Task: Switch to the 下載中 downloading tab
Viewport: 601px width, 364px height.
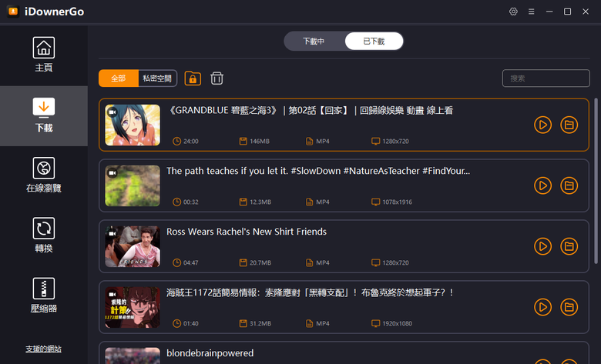Action: (x=314, y=41)
